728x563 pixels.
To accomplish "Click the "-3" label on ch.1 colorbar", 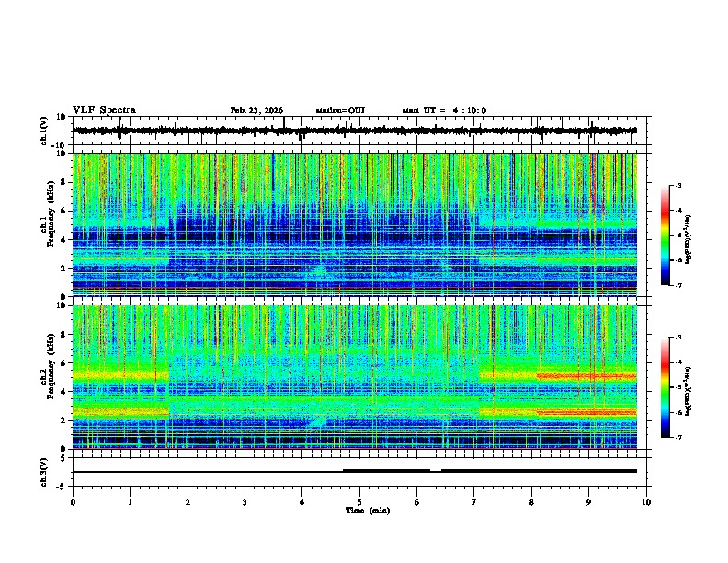I will pyautogui.click(x=678, y=186).
